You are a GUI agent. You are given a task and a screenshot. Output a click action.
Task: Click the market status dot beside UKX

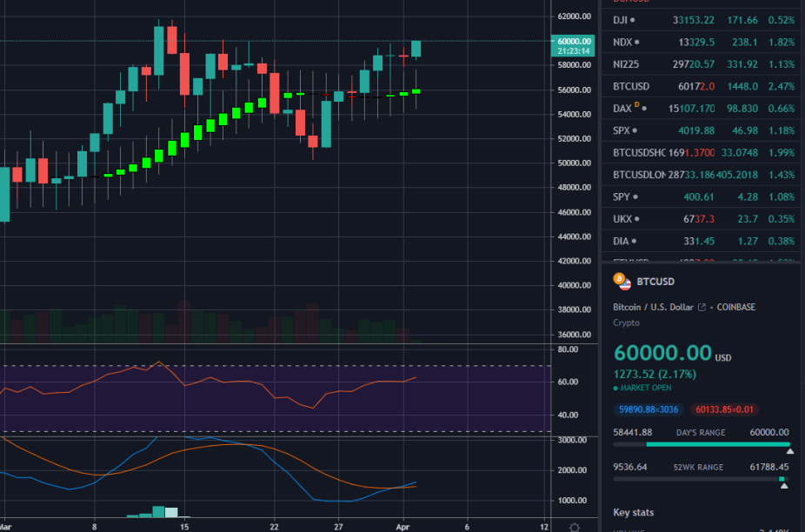click(637, 219)
